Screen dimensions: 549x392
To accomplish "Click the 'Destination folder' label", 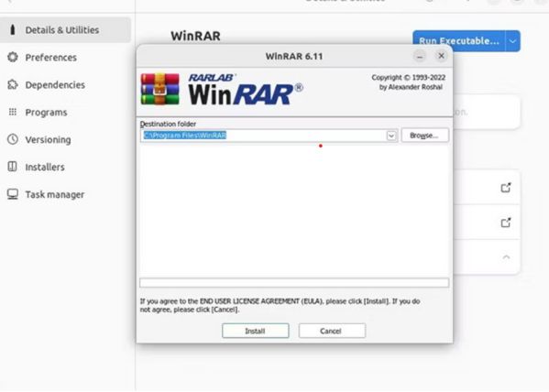I will pyautogui.click(x=168, y=124).
